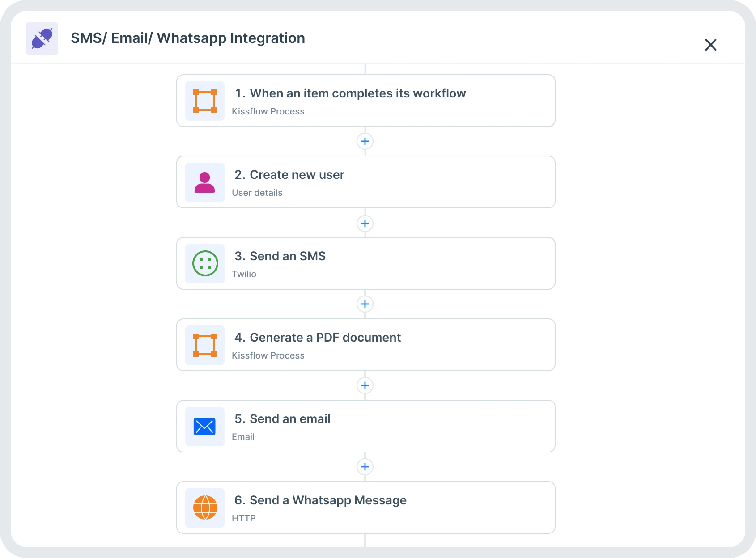This screenshot has width=756, height=558.
Task: Open step '3. Send an SMS'
Action: point(366,263)
